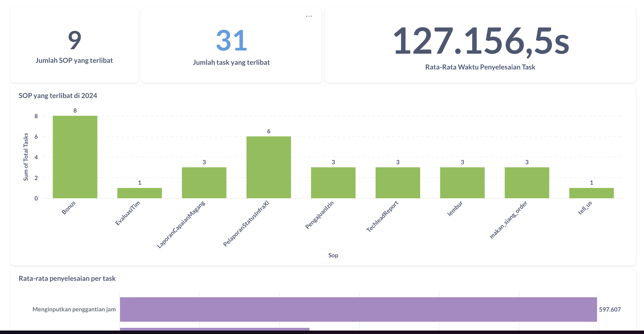Click the PelaporanStatusInfraXl bar

coord(269,167)
